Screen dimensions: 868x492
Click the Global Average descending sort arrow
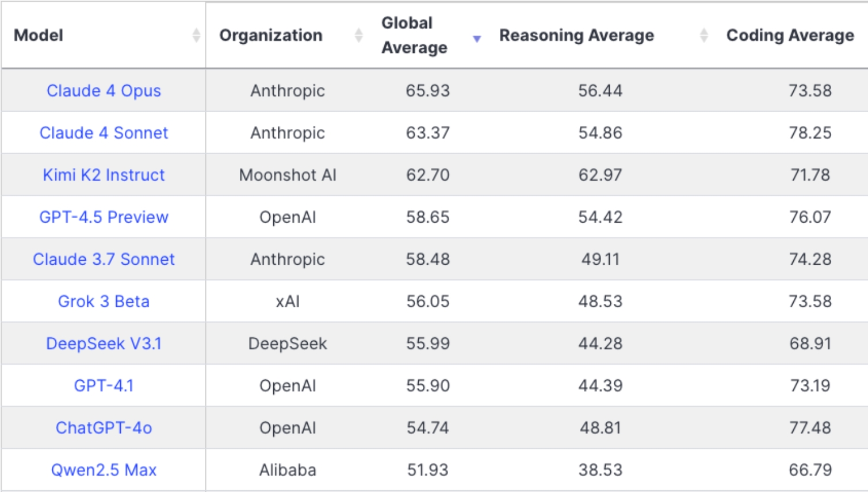point(477,39)
